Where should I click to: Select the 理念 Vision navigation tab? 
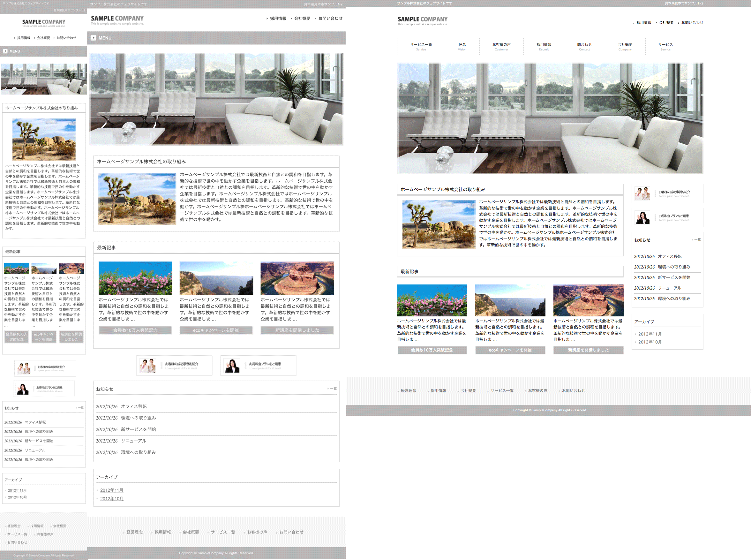(x=462, y=46)
